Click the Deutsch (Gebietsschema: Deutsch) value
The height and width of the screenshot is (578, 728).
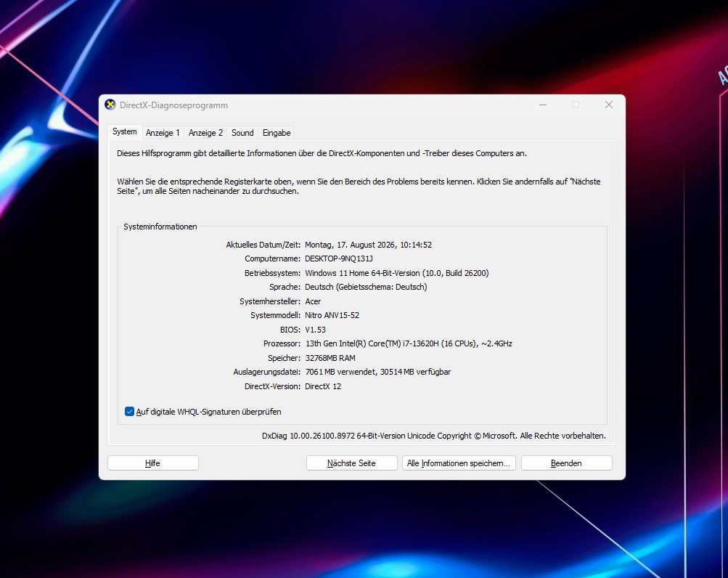point(366,287)
